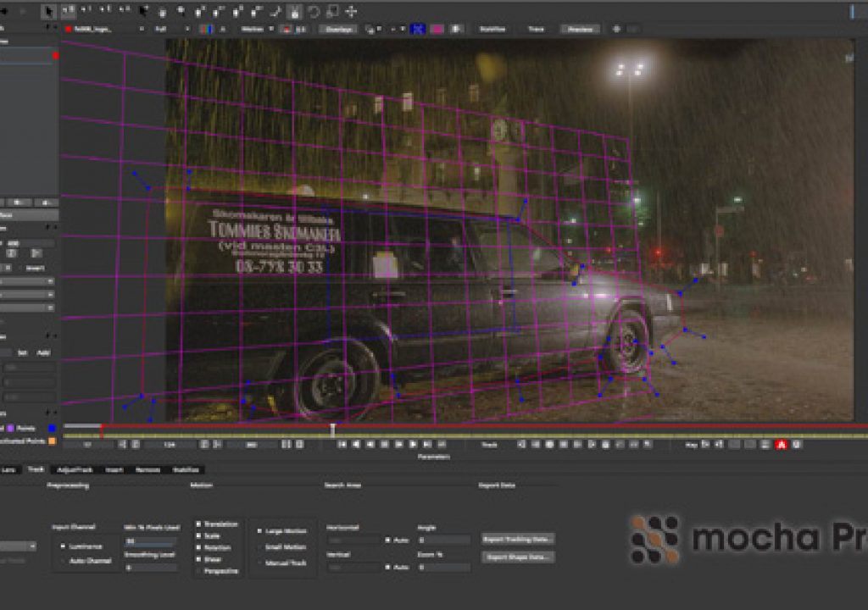868x610 pixels.
Task: Click the Export Tracking Data button
Action: [518, 539]
